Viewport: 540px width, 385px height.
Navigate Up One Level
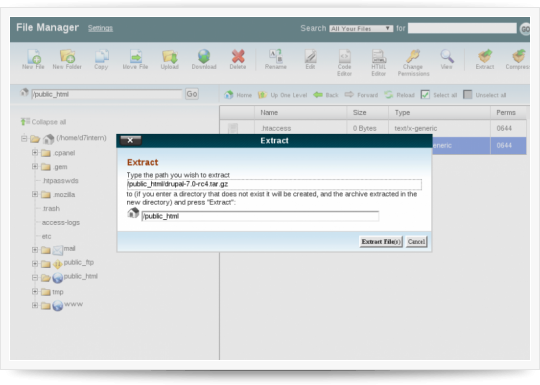282,95
